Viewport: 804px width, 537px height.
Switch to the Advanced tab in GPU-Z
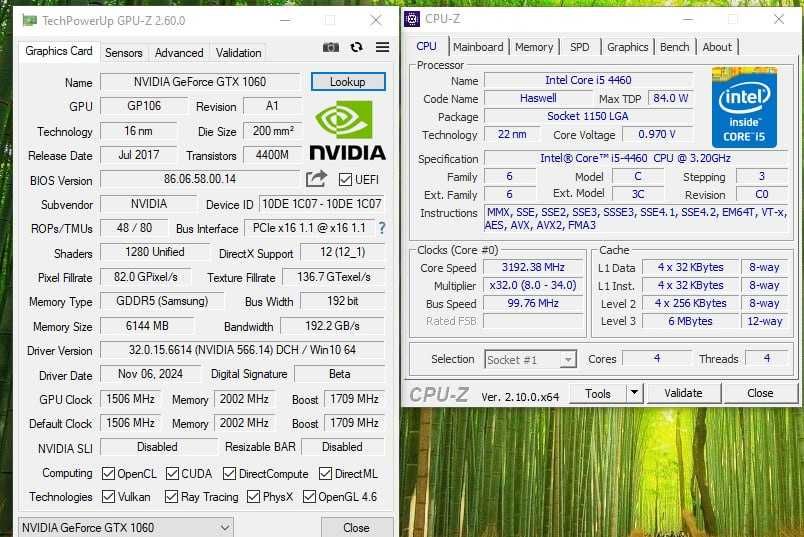(179, 53)
